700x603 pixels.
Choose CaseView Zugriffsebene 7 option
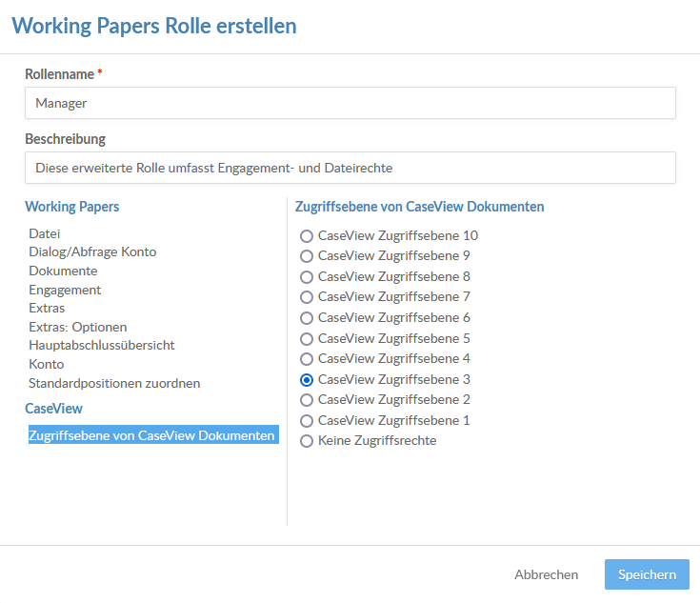pyautogui.click(x=307, y=297)
